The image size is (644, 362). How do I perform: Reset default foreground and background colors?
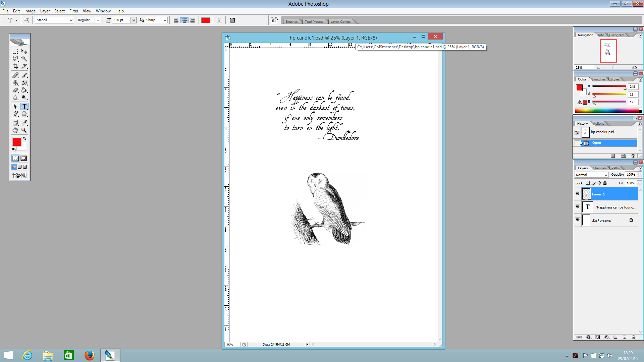coord(14,149)
